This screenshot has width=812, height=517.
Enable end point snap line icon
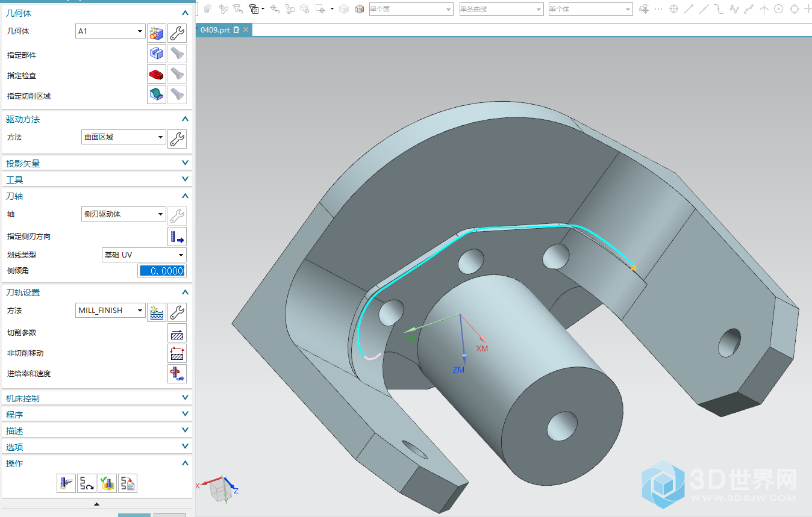pos(689,9)
